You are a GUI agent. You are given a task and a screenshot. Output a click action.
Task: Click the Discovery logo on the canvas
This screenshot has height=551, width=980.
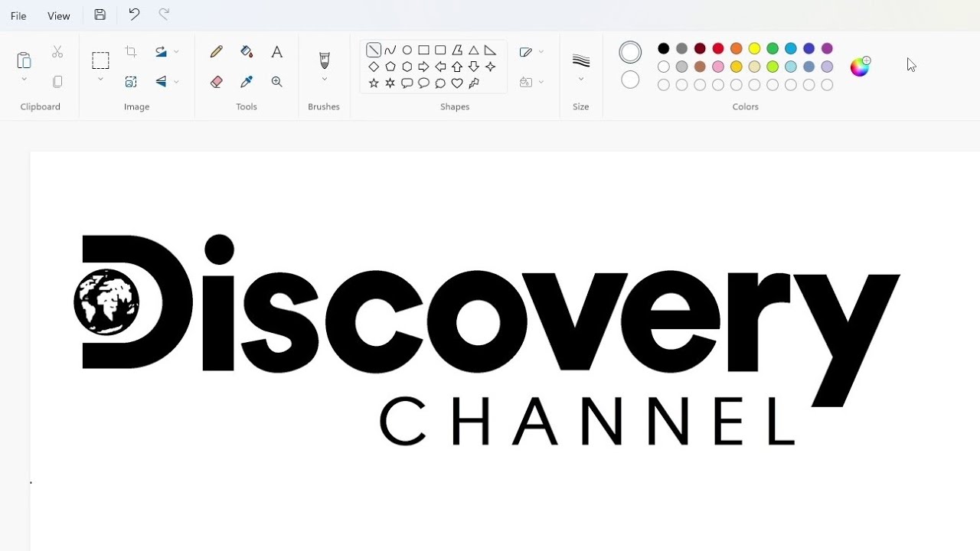[488, 340]
